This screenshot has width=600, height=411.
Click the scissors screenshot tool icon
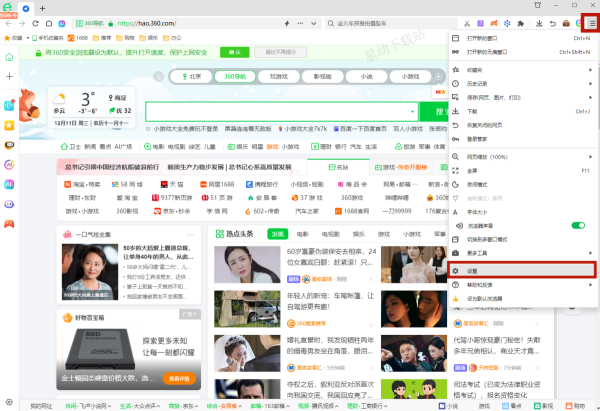click(467, 23)
